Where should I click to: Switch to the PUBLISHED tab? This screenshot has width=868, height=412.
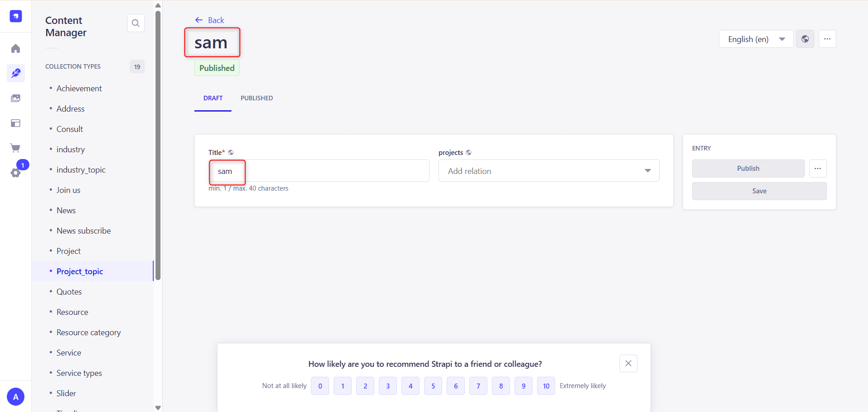point(257,98)
